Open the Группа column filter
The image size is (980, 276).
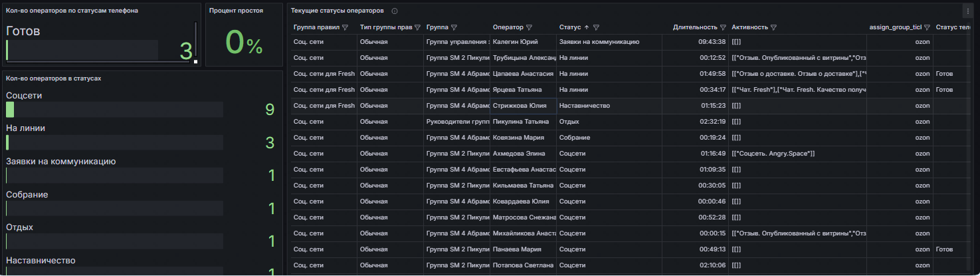454,28
